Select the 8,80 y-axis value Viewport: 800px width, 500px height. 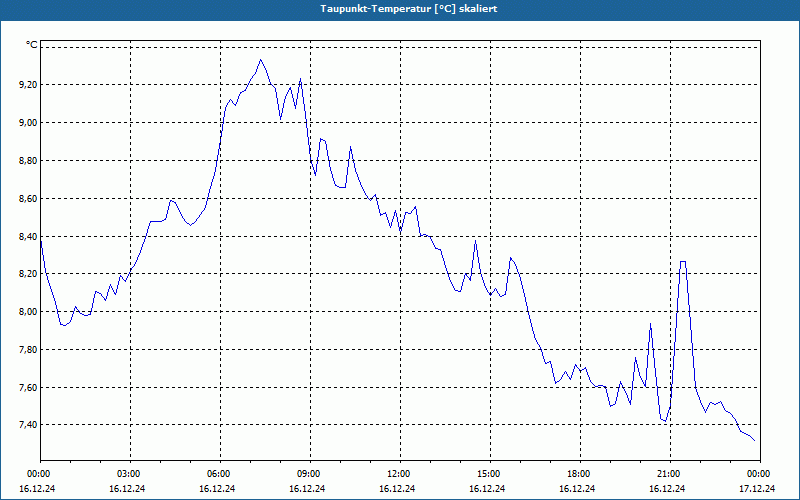coord(28,161)
